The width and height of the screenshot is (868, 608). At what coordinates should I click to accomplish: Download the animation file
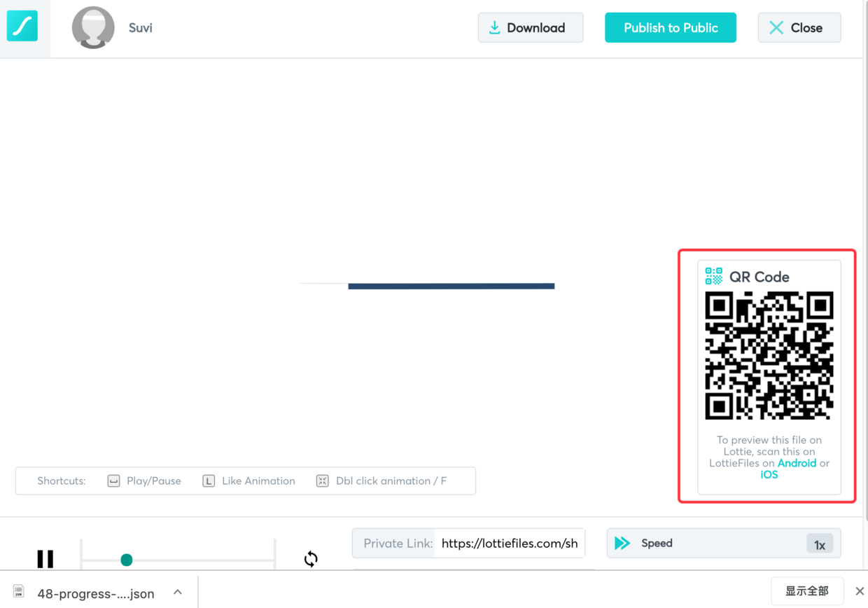(531, 27)
